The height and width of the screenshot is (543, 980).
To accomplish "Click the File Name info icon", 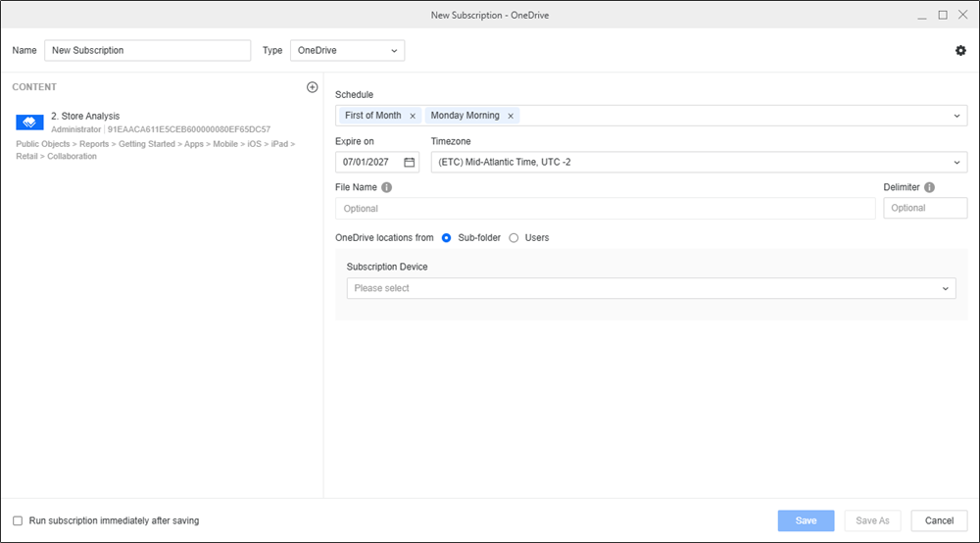I will click(x=386, y=187).
